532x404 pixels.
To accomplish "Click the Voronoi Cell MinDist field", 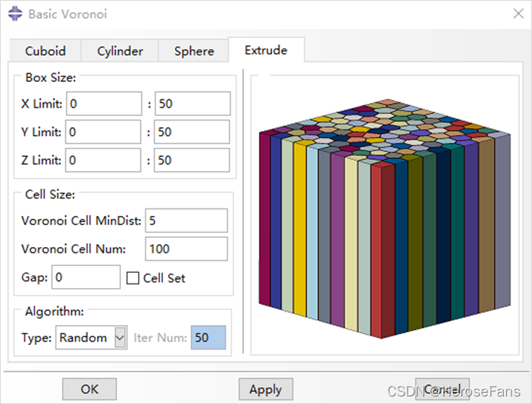I will point(186,221).
